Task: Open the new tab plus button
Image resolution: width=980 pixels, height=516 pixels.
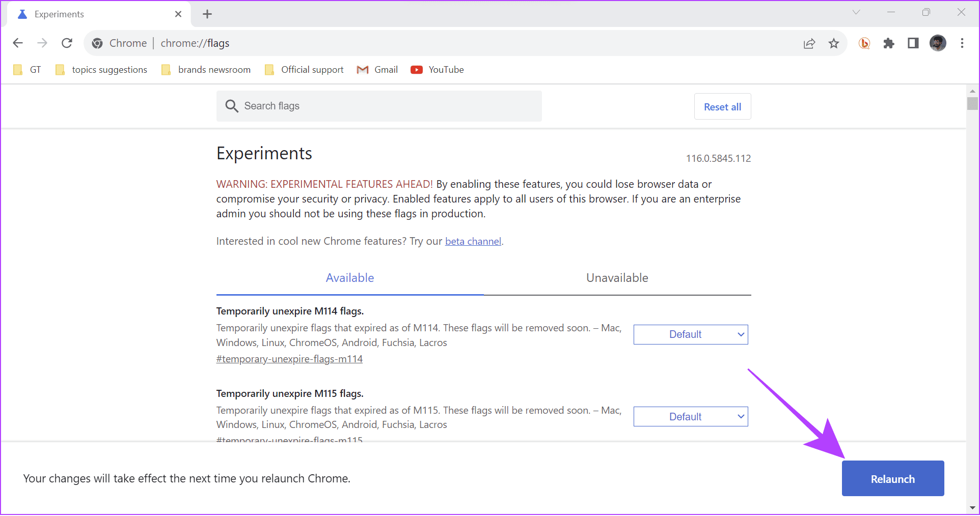Action: 207,14
